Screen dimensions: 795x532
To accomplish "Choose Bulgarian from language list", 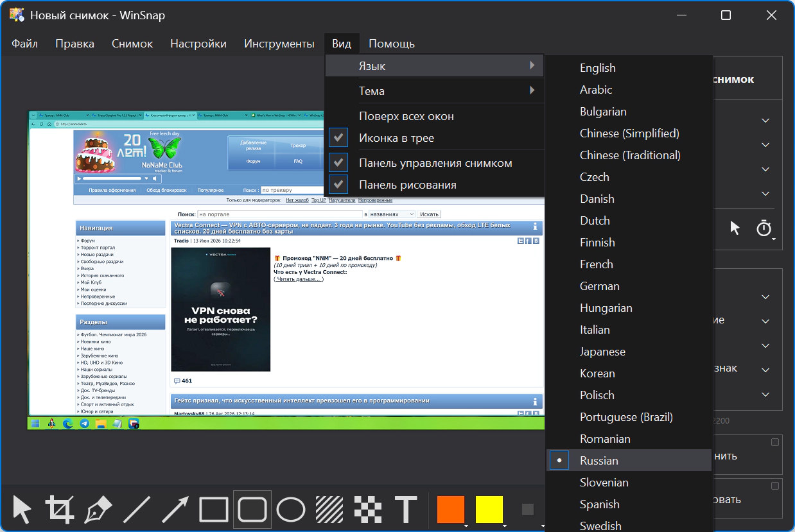I will (x=629, y=112).
